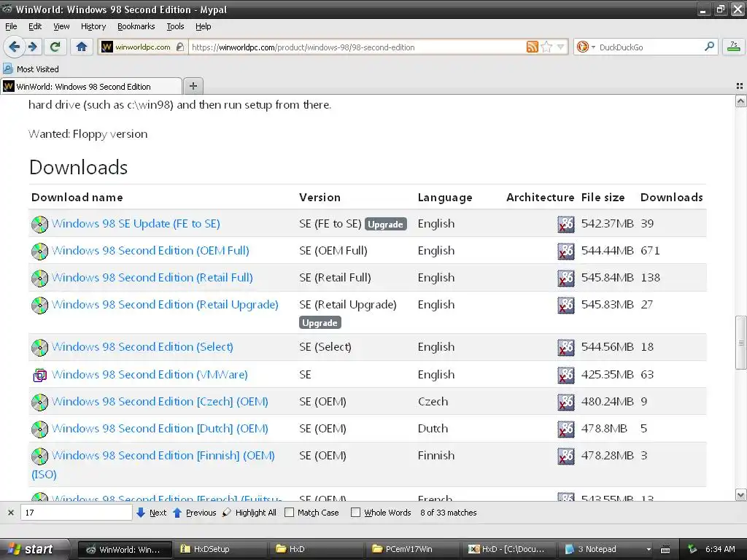The width and height of the screenshot is (747, 560).
Task: Select the WinWorld Windows 98 Second Edition tab
Action: (x=91, y=86)
